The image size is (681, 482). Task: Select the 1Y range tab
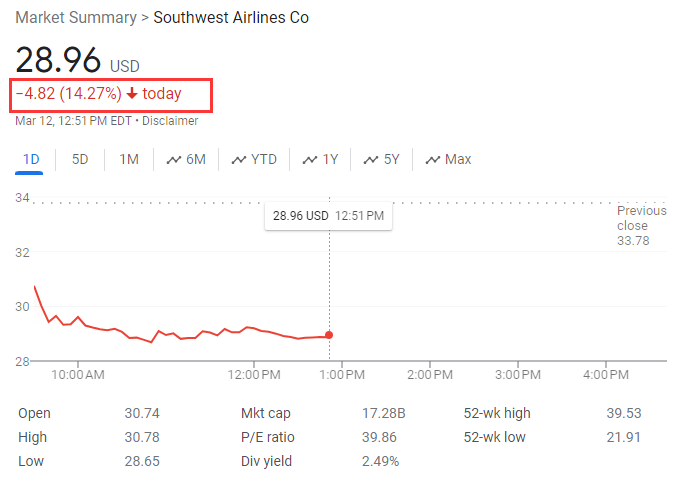pos(321,159)
